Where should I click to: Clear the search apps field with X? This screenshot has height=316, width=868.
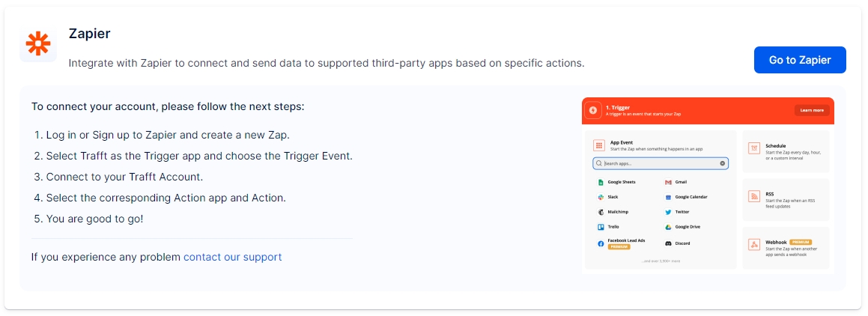(723, 162)
